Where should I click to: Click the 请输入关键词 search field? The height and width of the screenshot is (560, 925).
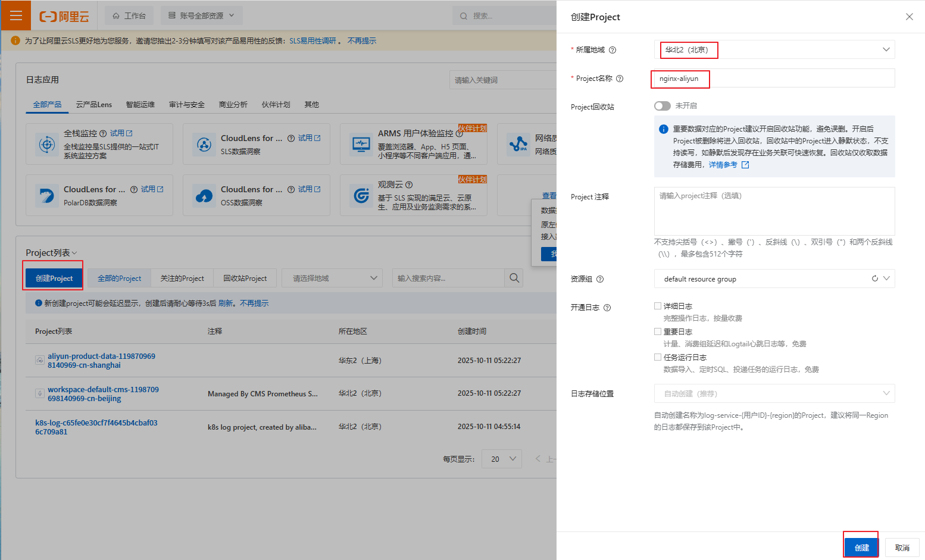503,80
